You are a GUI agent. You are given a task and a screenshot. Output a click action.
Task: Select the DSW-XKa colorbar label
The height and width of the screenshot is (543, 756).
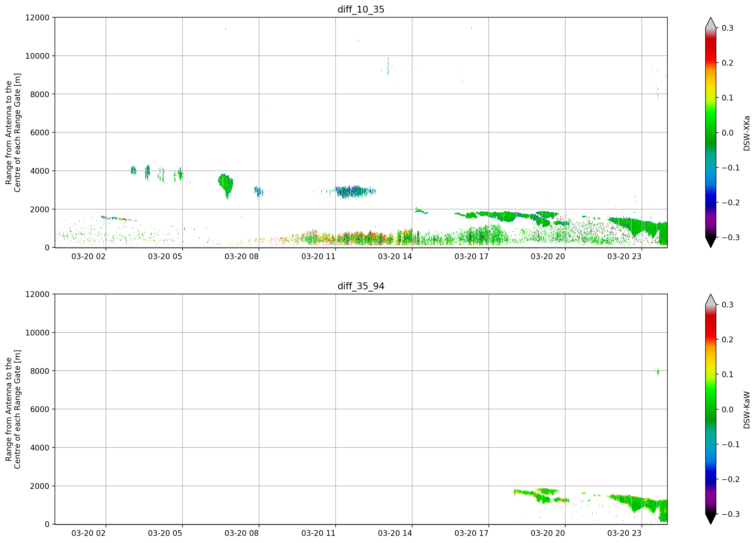coord(747,133)
